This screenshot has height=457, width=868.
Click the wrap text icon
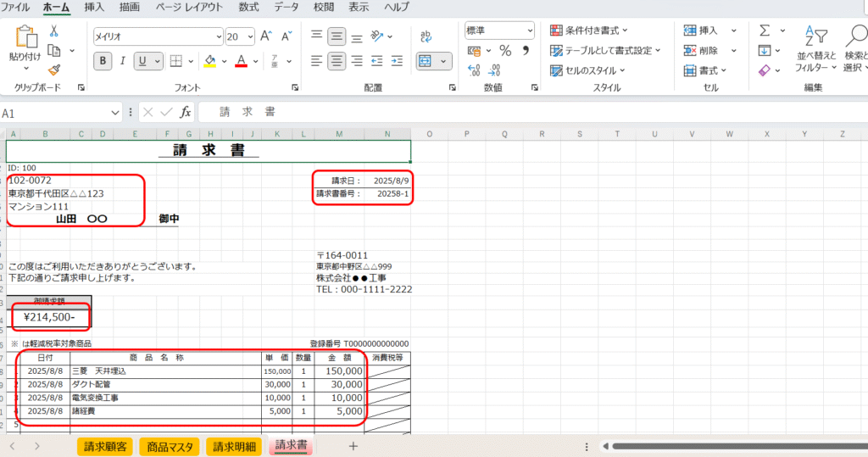point(426,36)
